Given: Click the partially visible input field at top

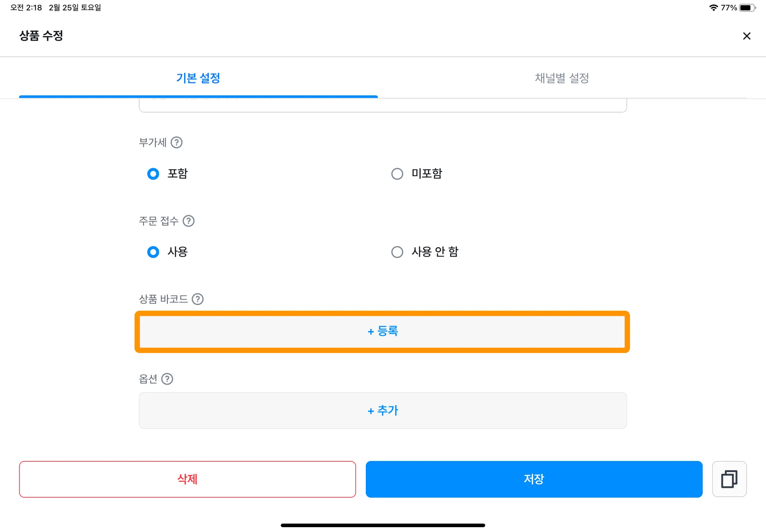Looking at the screenshot, I should click(x=383, y=105).
